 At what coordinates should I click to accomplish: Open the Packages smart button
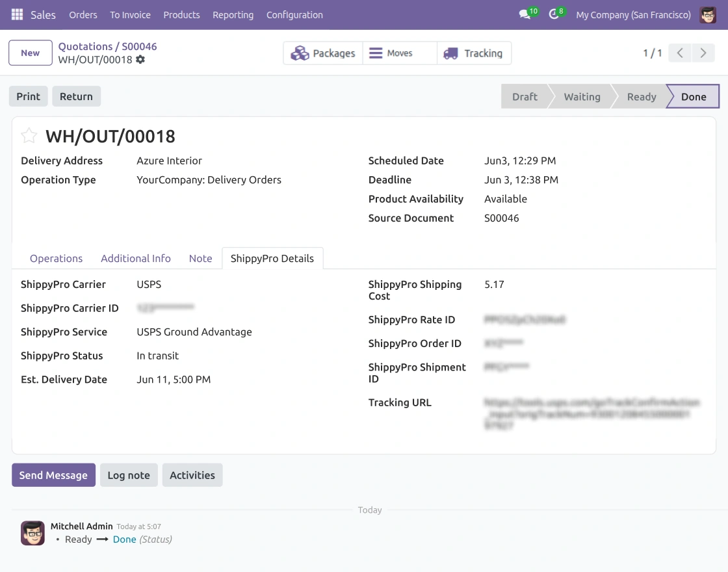point(322,53)
